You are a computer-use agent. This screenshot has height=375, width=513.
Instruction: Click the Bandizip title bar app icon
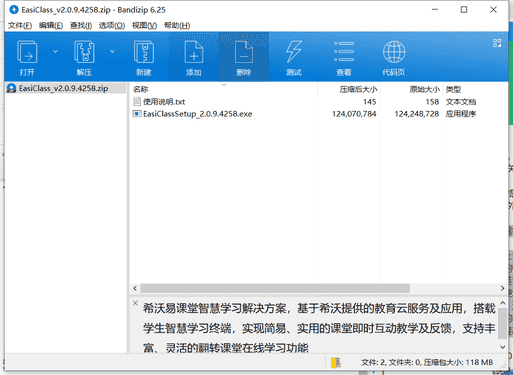coord(14,10)
